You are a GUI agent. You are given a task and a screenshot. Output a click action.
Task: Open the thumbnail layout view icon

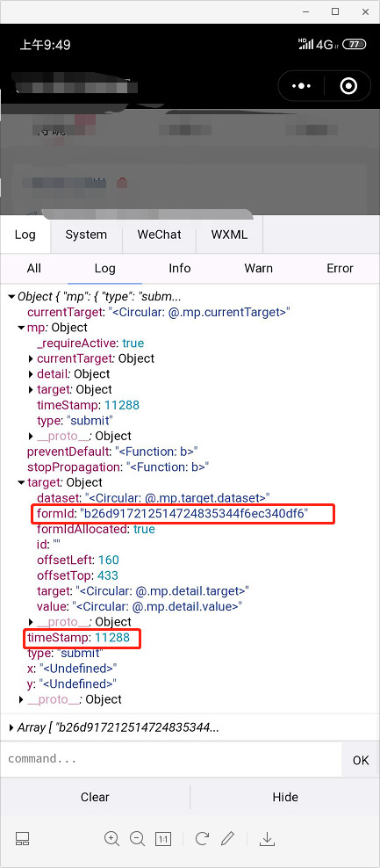click(22, 839)
